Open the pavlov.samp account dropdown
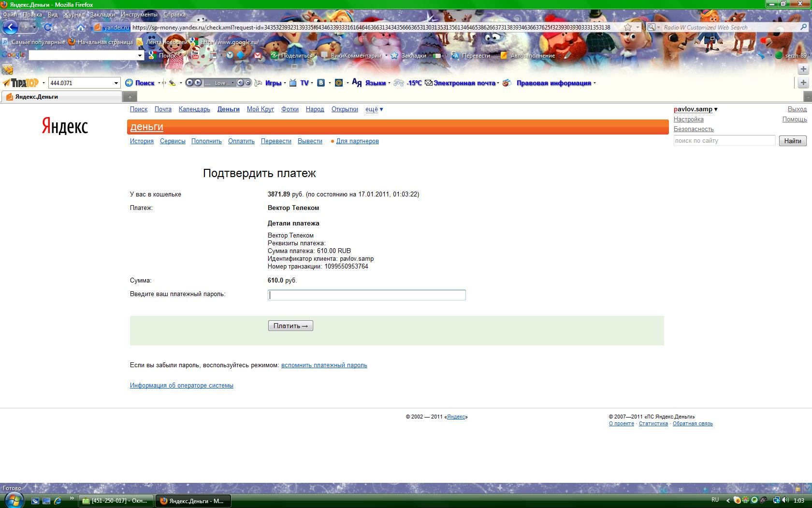812x508 pixels. coord(696,109)
